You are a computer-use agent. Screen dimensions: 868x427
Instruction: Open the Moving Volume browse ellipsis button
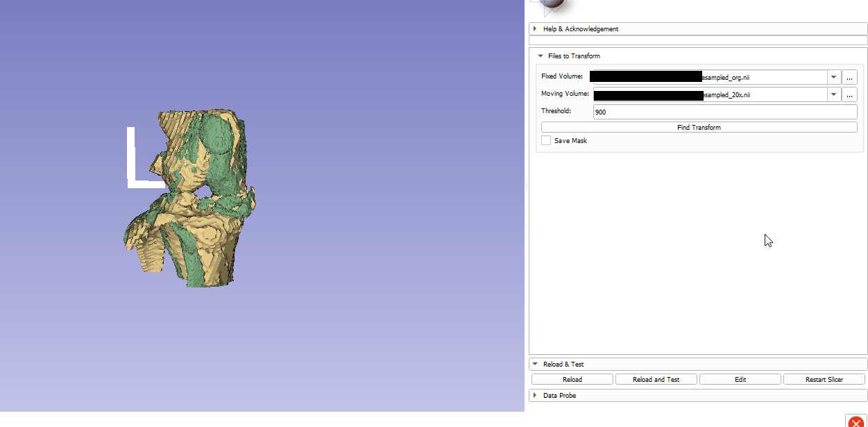[x=849, y=94]
